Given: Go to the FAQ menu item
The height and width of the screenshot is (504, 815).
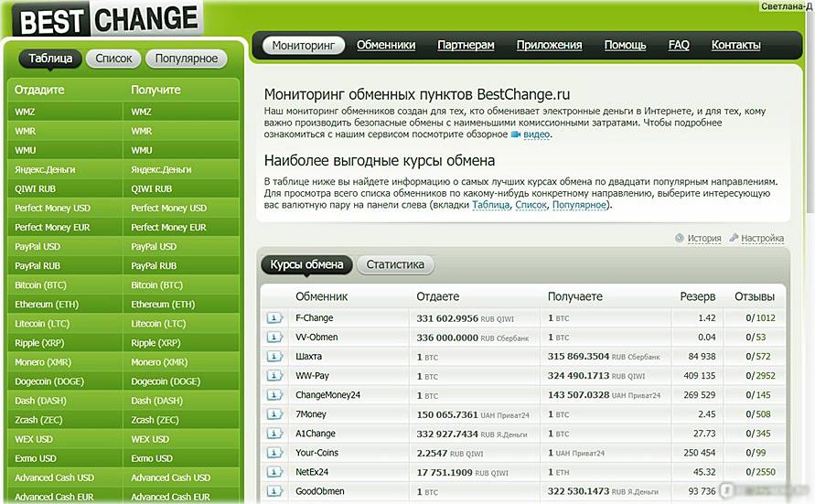Looking at the screenshot, I should 679,45.
